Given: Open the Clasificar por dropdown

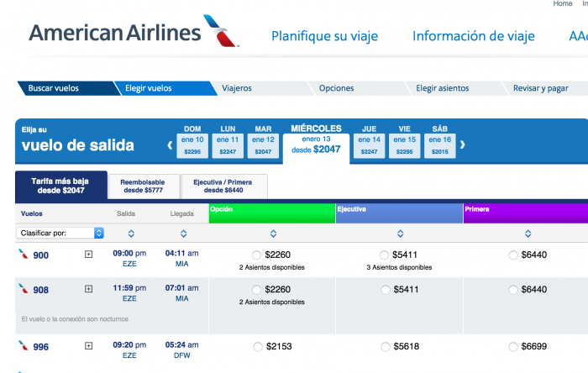Looking at the screenshot, I should pyautogui.click(x=60, y=233).
